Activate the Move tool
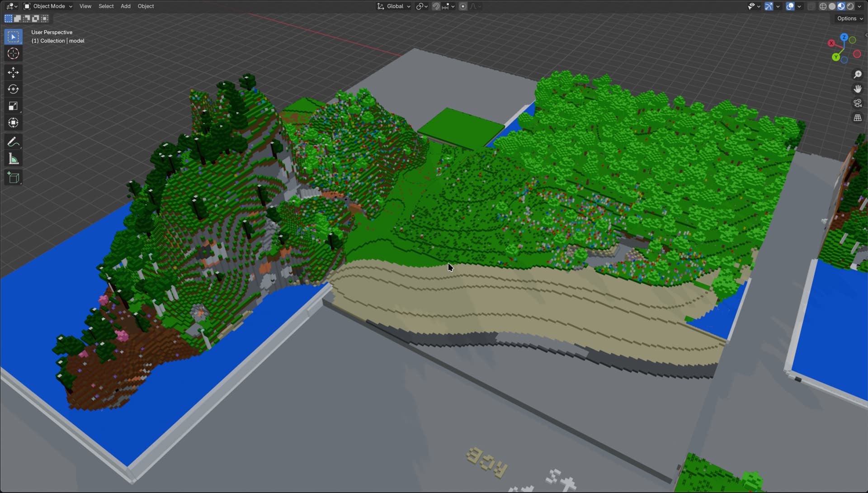Screen dimensions: 868x493 (13, 72)
